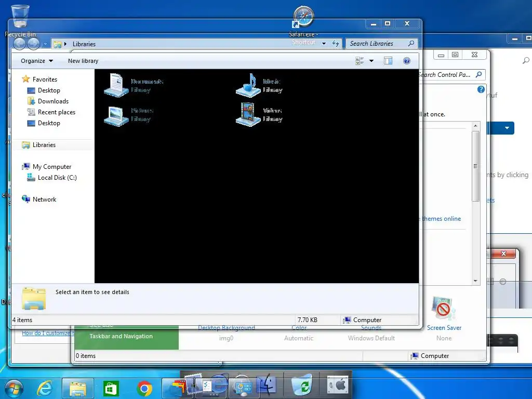Image resolution: width=532 pixels, height=399 pixels.
Task: Click the blue recycle bin dock icon
Action: [302, 385]
